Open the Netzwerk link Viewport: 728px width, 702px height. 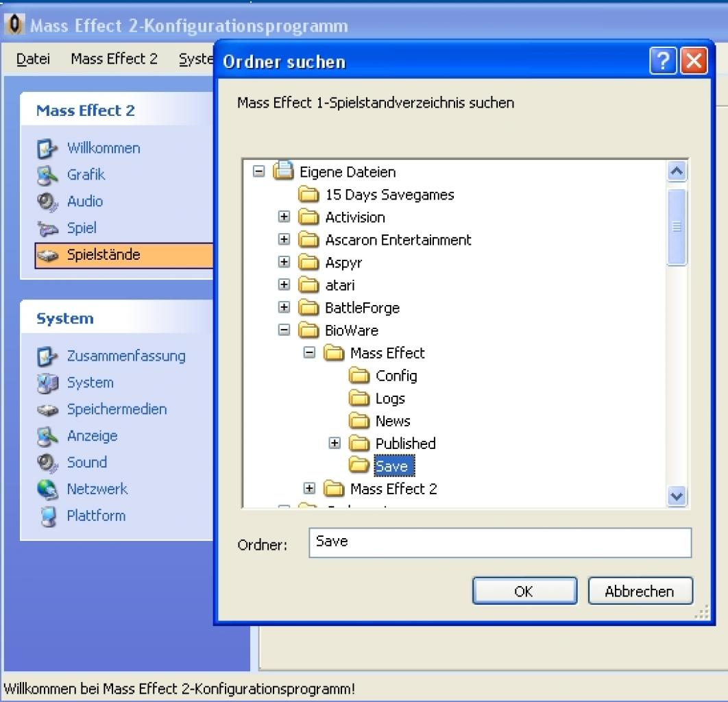tap(97, 489)
